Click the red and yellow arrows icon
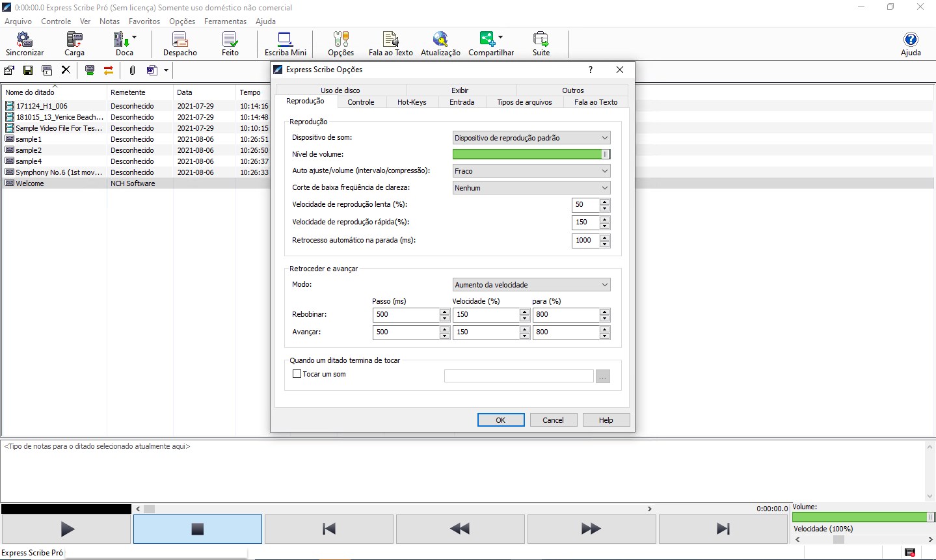This screenshot has width=936, height=560. (x=109, y=70)
